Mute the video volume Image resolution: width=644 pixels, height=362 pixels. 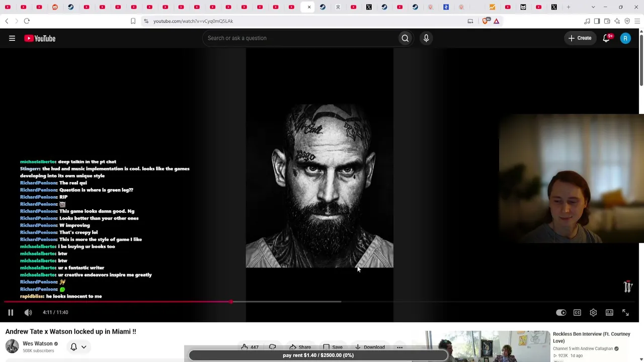tap(28, 312)
